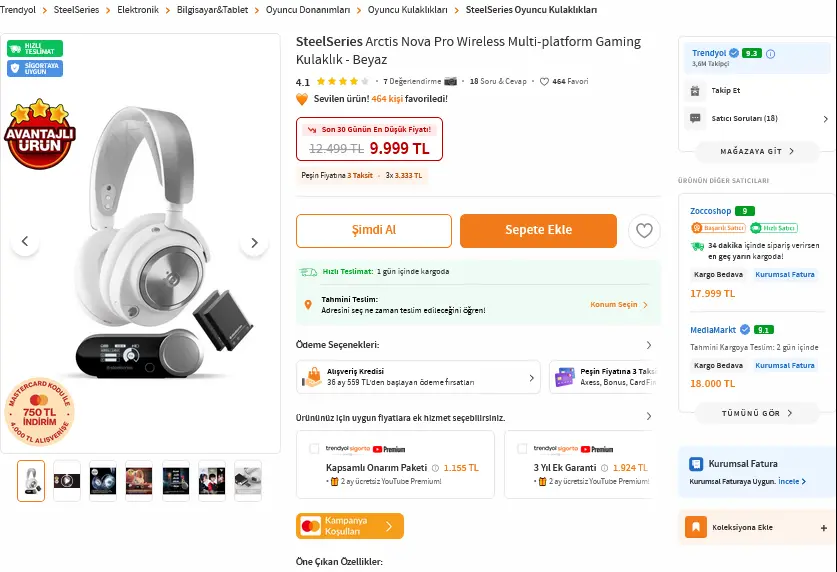This screenshot has width=837, height=572.
Task: Click the info icon next to Trendyol rating
Action: (x=770, y=53)
